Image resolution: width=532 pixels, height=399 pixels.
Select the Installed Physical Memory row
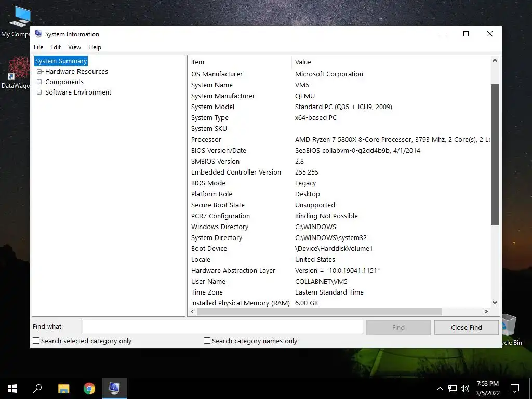click(340, 303)
